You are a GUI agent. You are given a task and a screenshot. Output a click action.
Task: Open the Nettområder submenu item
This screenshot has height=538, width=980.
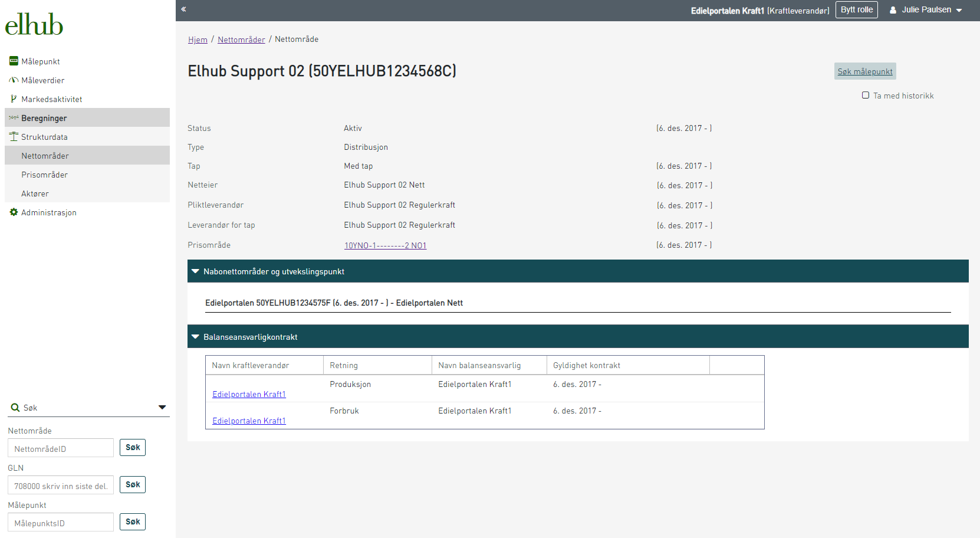[87, 155]
